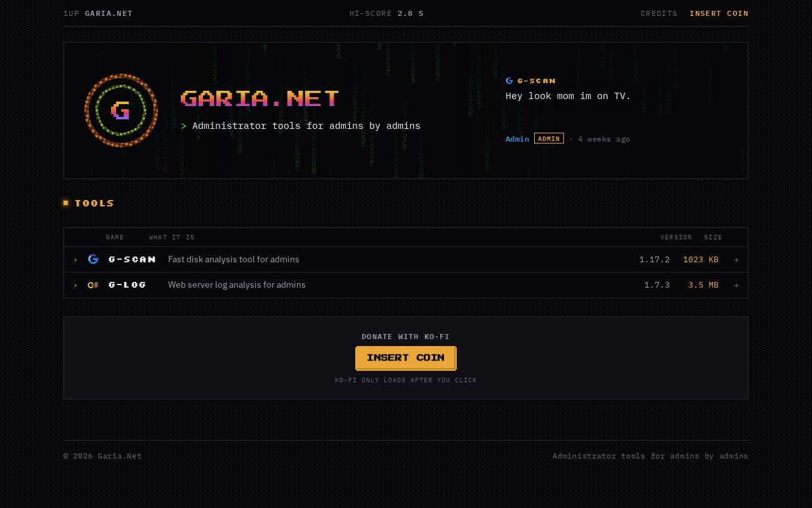The width and height of the screenshot is (812, 508).
Task: Click the CREDITS label
Action: 659,13
